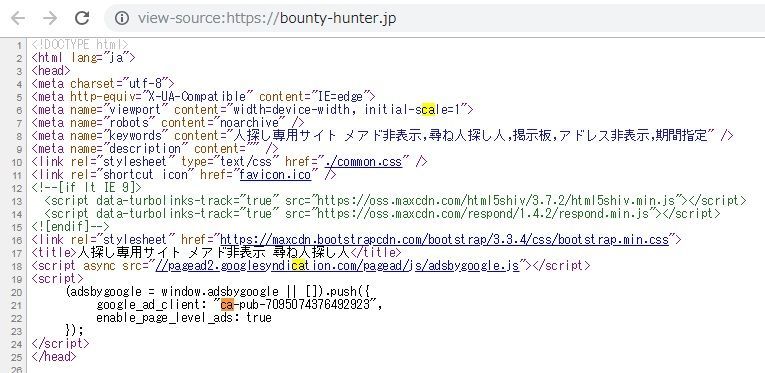Reload the page with the refresh icon
The image size is (765, 373).
82,18
